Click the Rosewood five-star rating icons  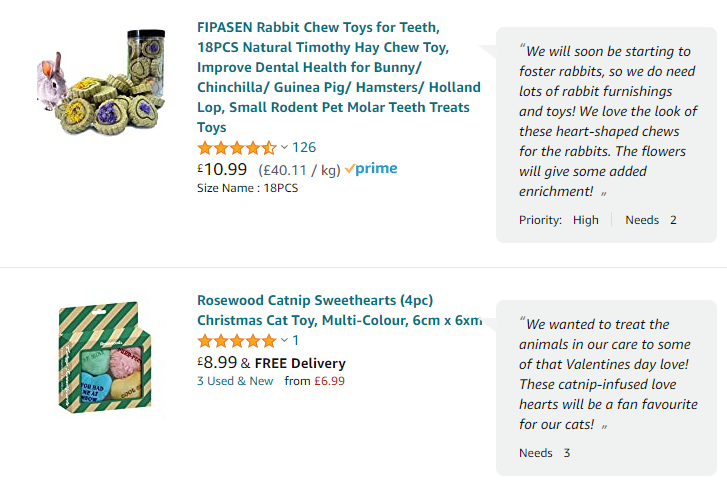click(237, 341)
